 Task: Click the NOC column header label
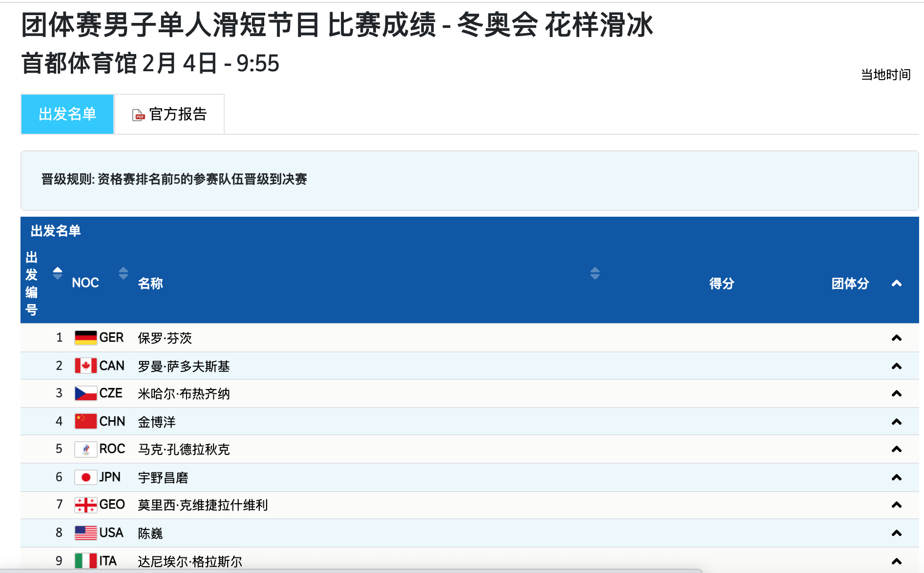coord(85,283)
